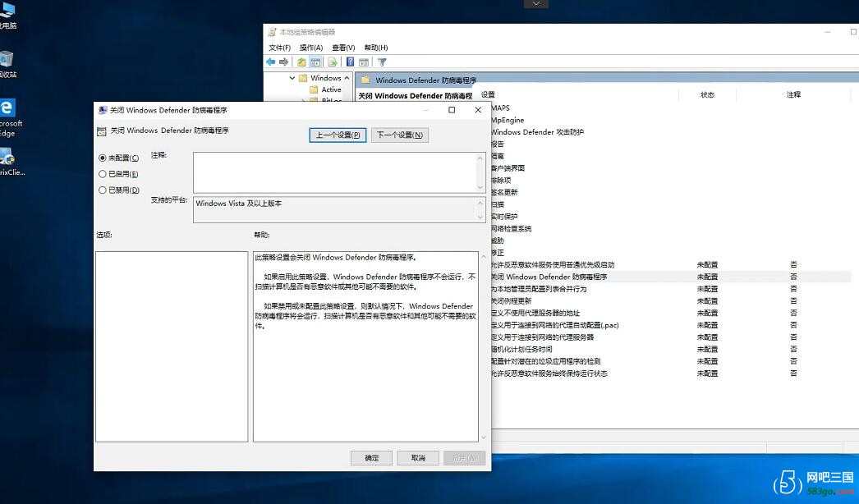Select the MpEngine folder in settings list
This screenshot has height=504, width=859.
[508, 120]
